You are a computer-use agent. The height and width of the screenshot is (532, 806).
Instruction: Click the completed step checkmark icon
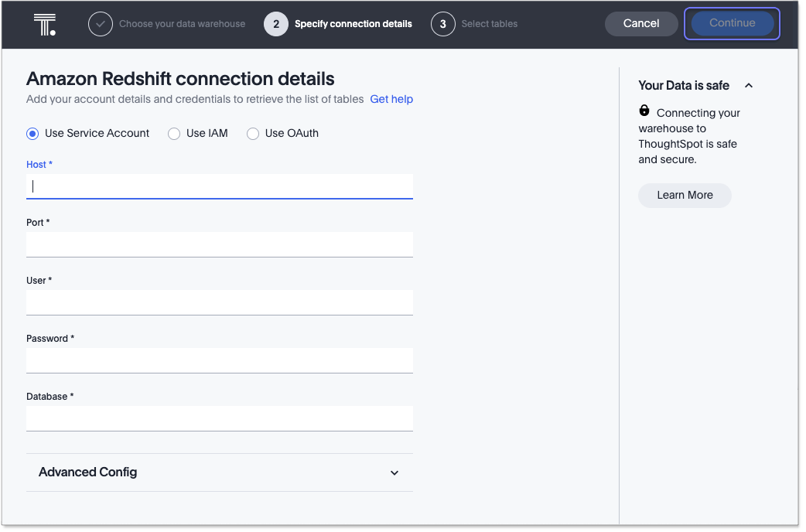click(x=100, y=24)
